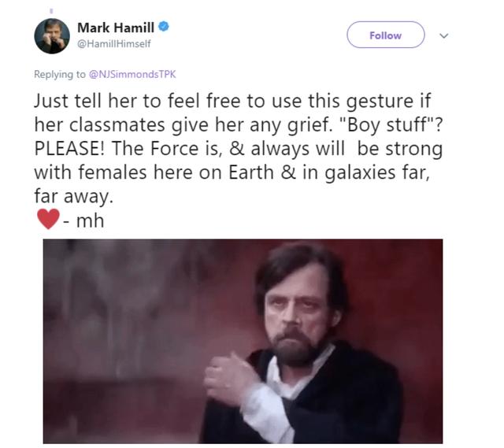
Task: Click the "far away." closing line
Action: [x=74, y=197]
